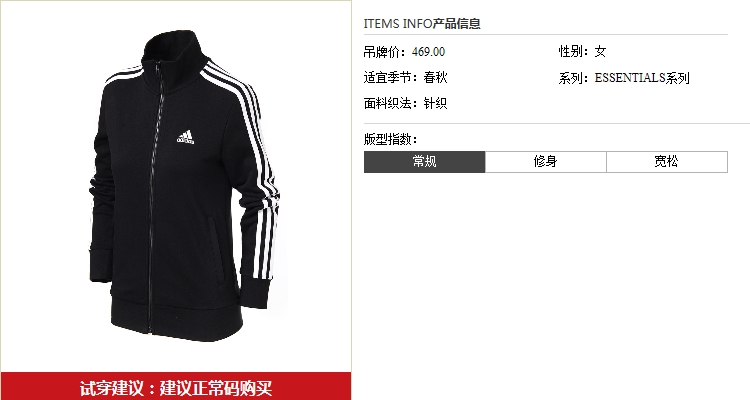Click the black jacket product image
The width and height of the screenshot is (750, 400).
point(184,186)
